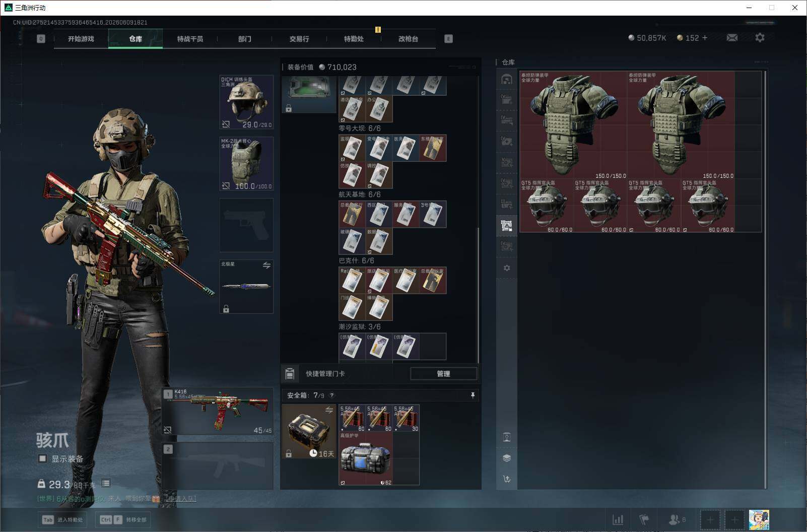Open the statistics bar chart icon
The height and width of the screenshot is (532, 807).
click(618, 519)
